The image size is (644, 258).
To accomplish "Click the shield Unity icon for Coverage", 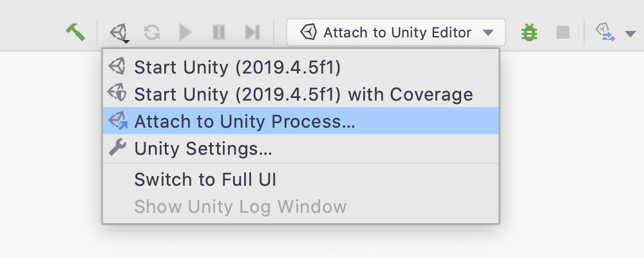I will pyautogui.click(x=117, y=93).
